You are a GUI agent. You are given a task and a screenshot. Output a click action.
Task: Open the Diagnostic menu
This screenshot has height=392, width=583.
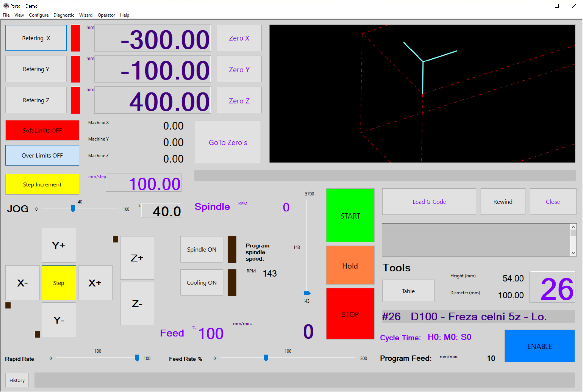click(63, 15)
